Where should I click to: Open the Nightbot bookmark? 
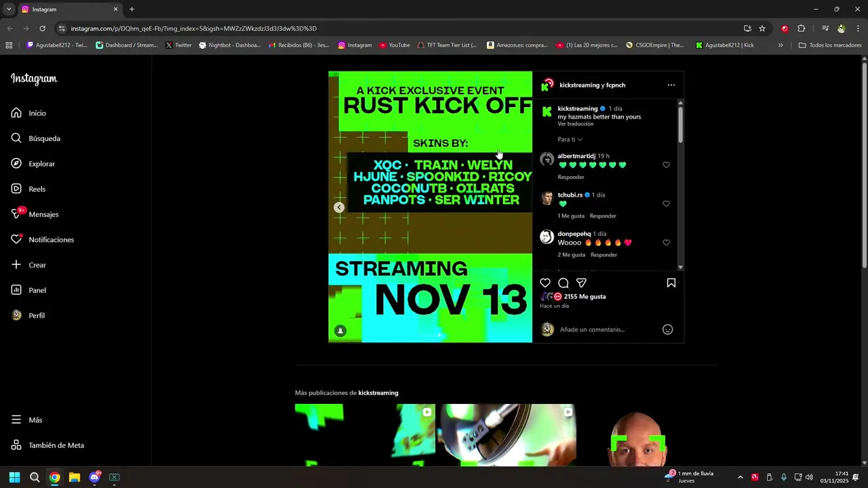click(229, 45)
